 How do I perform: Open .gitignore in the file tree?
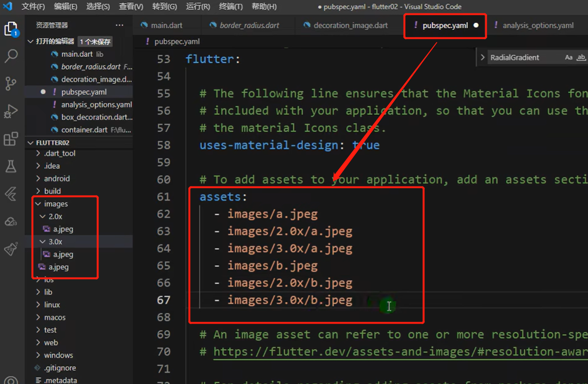tap(60, 368)
